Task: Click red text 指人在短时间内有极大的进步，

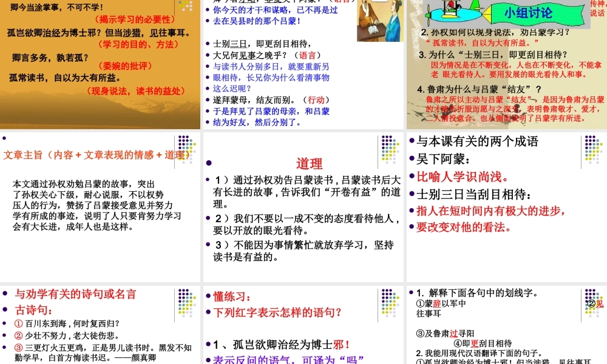Action: coord(491,211)
